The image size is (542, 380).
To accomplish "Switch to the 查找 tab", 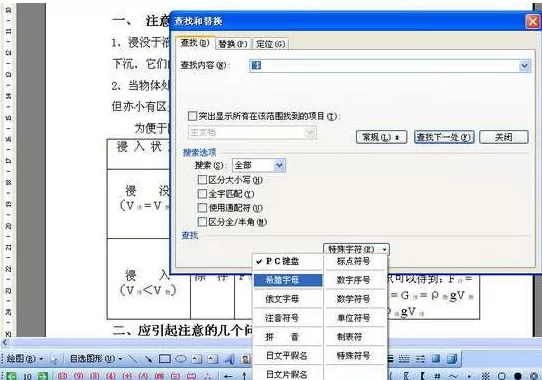I will (195, 43).
